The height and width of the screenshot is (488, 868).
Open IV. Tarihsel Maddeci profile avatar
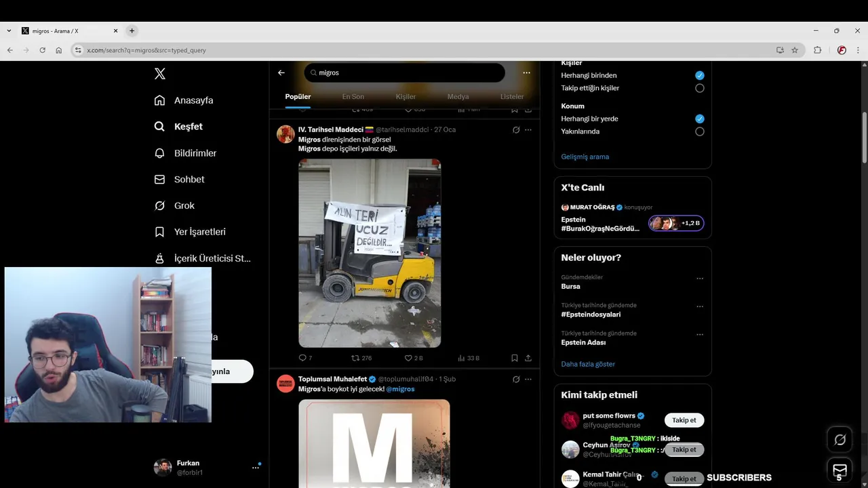click(285, 134)
